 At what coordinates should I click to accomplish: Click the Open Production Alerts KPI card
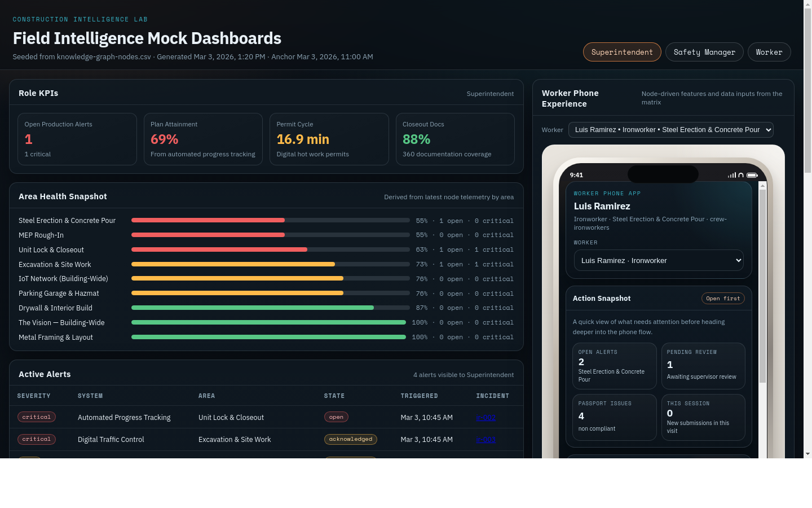(x=77, y=139)
